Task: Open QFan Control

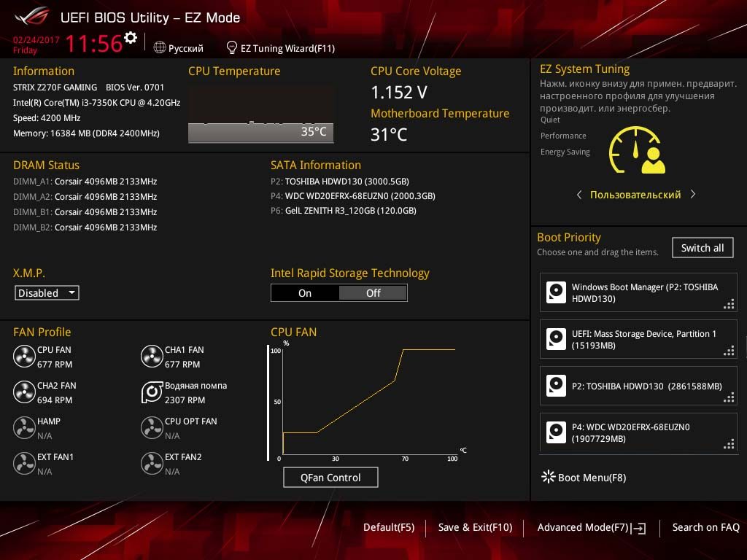Action: click(x=330, y=477)
